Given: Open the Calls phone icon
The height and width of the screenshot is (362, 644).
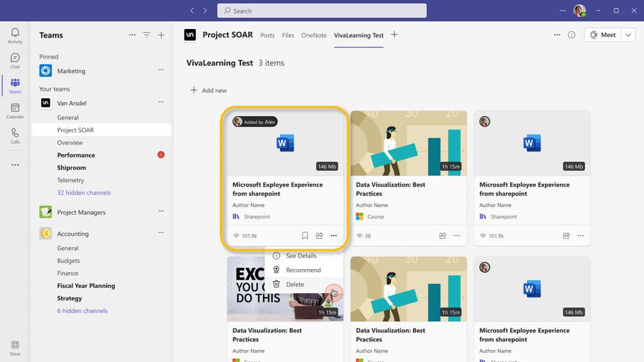Looking at the screenshot, I should [15, 136].
